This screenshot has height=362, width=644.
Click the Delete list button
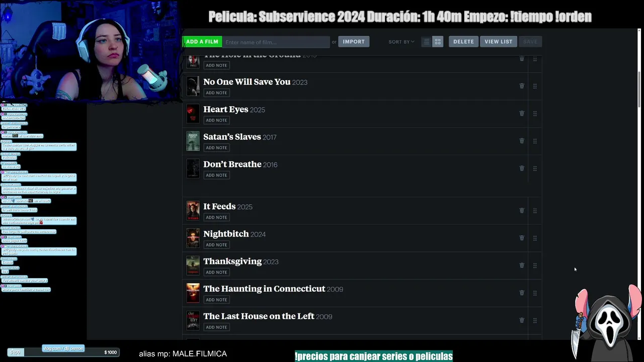pos(463,42)
